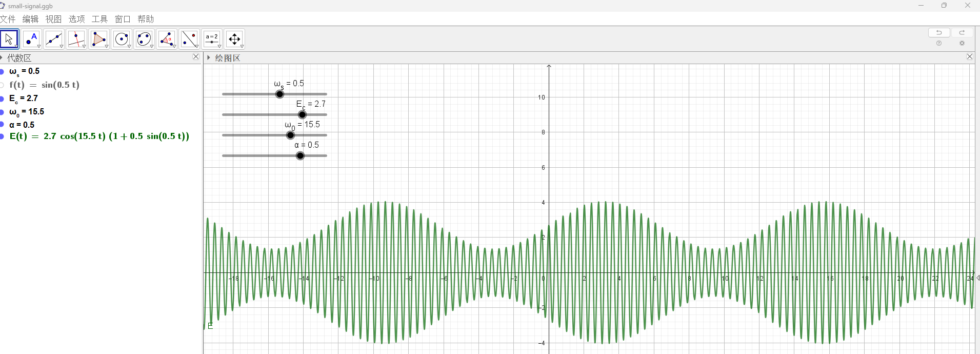This screenshot has width=980, height=354.
Task: Open the Polygon tool dropdown arrow
Action: (x=107, y=47)
